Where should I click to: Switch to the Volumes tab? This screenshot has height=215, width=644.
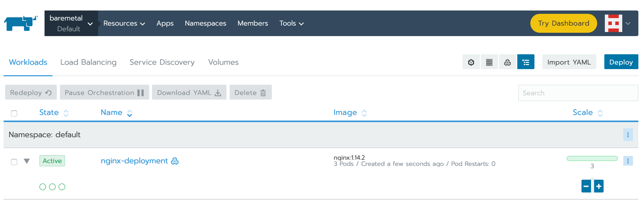(x=223, y=62)
